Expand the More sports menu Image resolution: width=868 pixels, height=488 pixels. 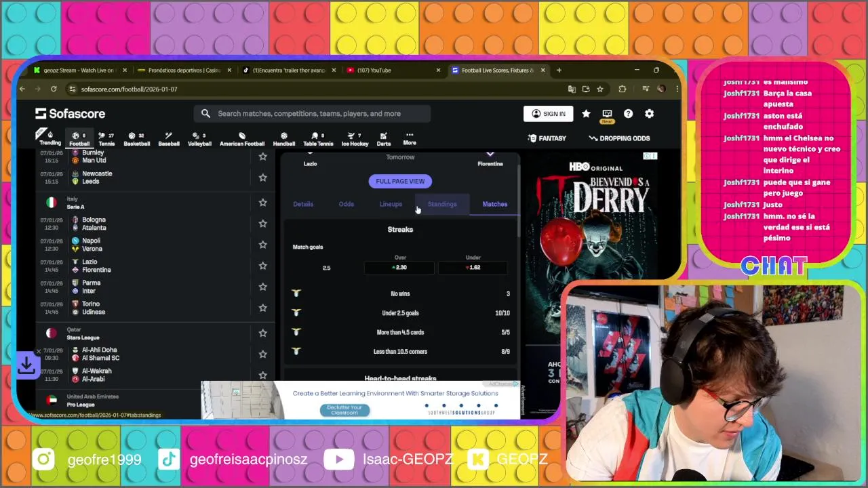[x=410, y=138]
